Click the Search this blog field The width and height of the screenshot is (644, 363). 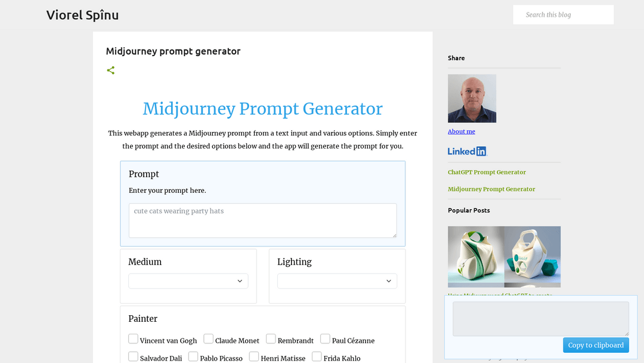point(563,15)
